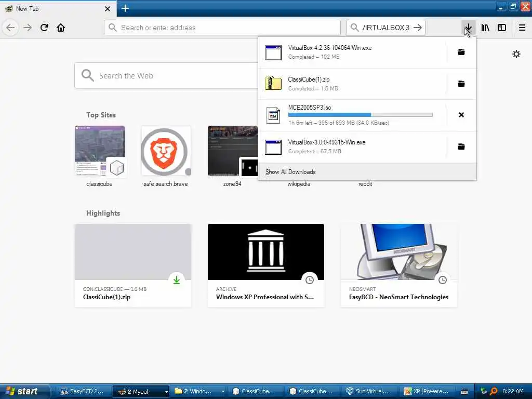532x399 pixels.
Task: Click the MCE2005SP3.iso download progress bar
Action: point(361,115)
